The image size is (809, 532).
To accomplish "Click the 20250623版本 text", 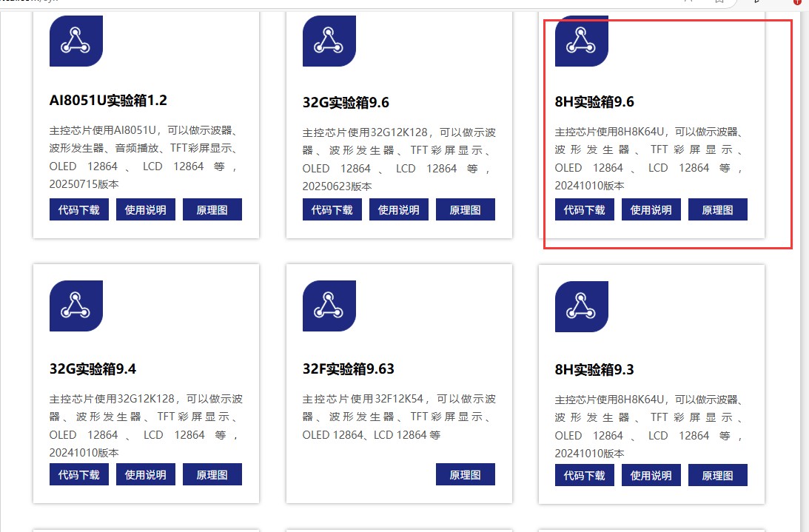I will (338, 186).
